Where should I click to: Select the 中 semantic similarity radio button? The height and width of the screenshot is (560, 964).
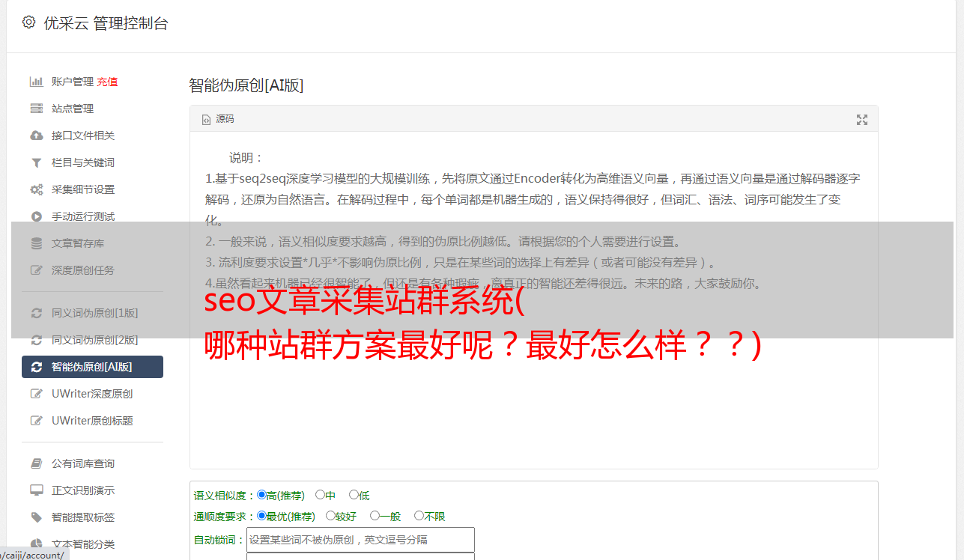[x=320, y=495]
